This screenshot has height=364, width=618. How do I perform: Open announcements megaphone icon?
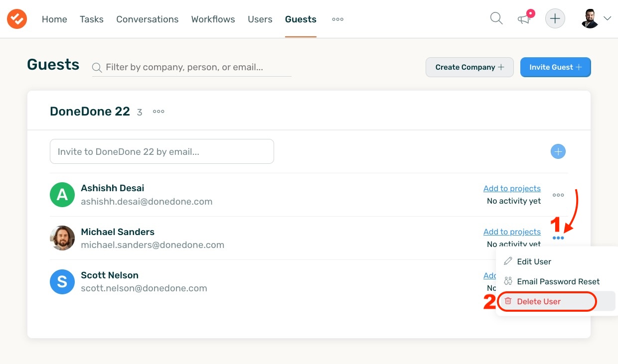pos(524,19)
